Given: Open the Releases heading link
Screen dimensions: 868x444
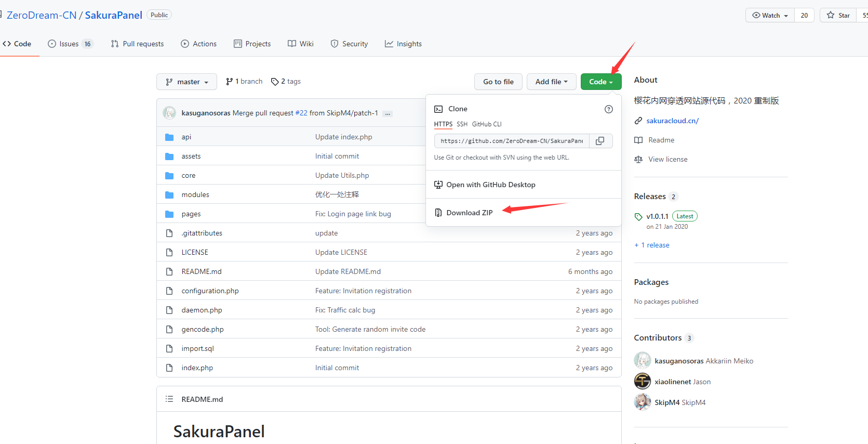Looking at the screenshot, I should (x=650, y=197).
